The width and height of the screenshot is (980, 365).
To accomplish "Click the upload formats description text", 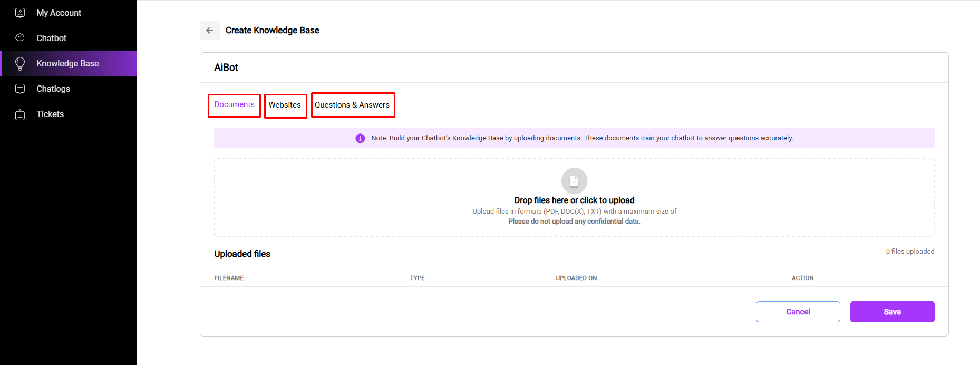I will [574, 212].
